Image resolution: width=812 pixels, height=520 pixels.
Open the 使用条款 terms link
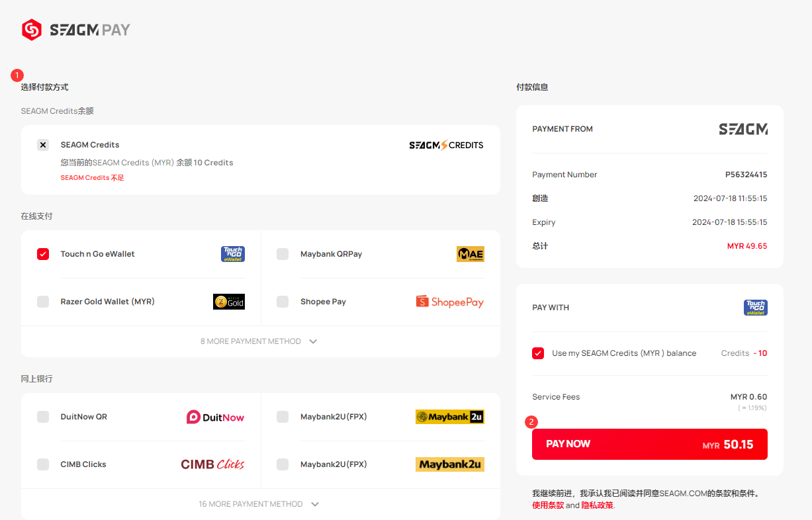tap(548, 505)
